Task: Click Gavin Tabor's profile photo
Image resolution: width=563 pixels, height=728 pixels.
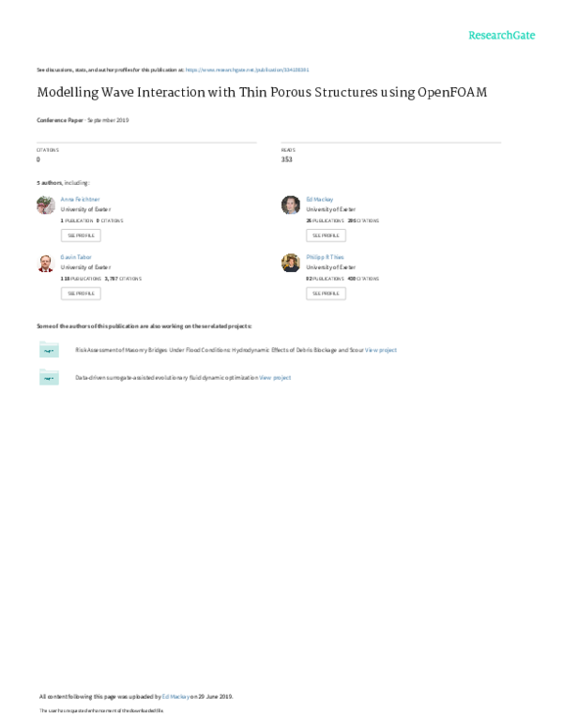Action: pos(45,264)
